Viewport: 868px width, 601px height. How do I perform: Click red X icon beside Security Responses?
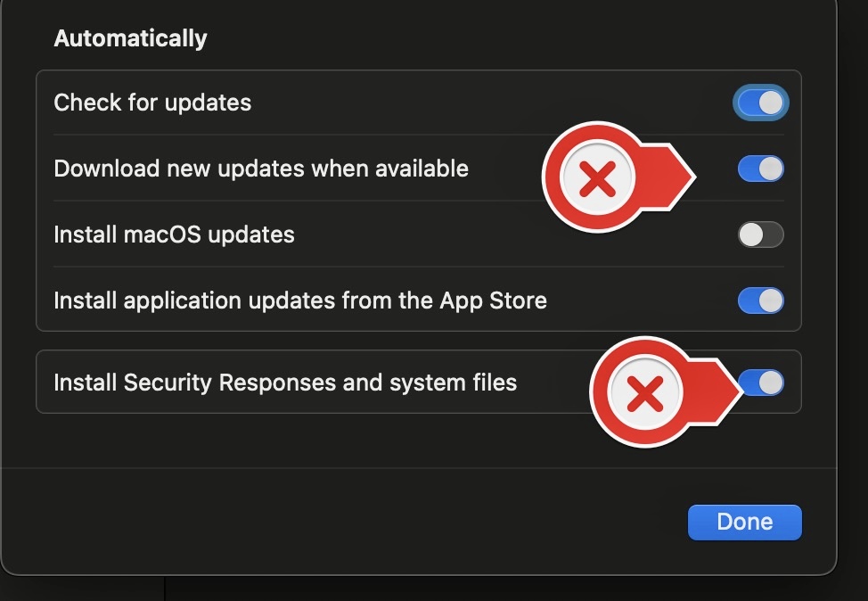point(645,393)
